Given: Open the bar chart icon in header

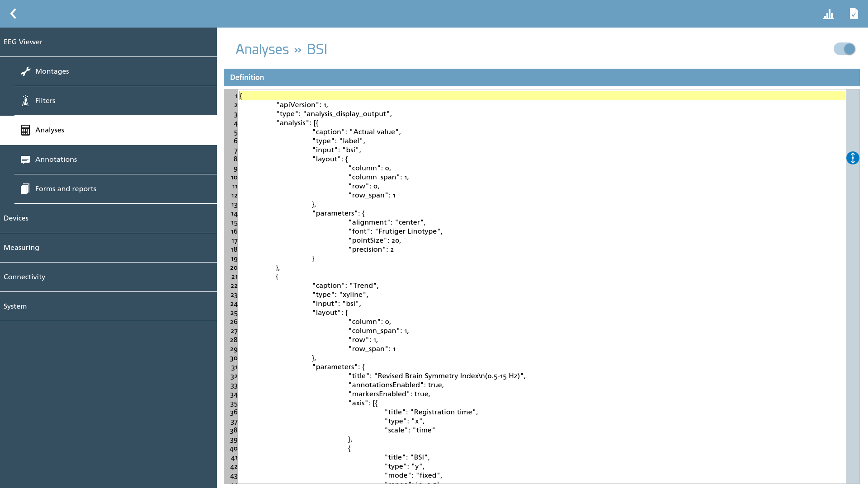Looking at the screenshot, I should (x=828, y=14).
